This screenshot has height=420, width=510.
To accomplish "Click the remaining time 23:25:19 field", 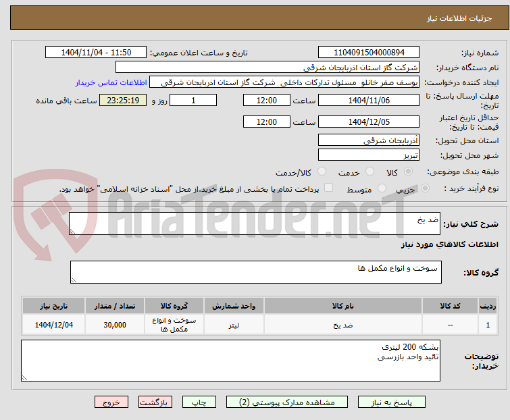I will [123, 100].
